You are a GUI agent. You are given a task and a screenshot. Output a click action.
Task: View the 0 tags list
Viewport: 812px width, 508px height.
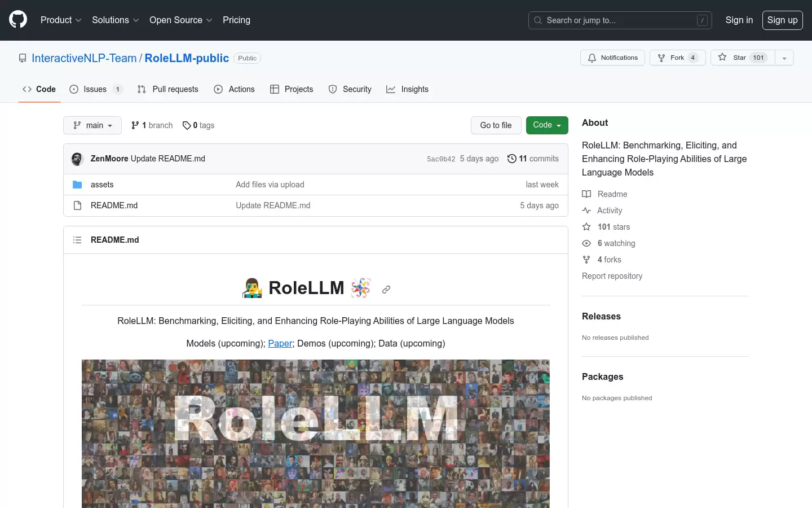click(x=198, y=125)
